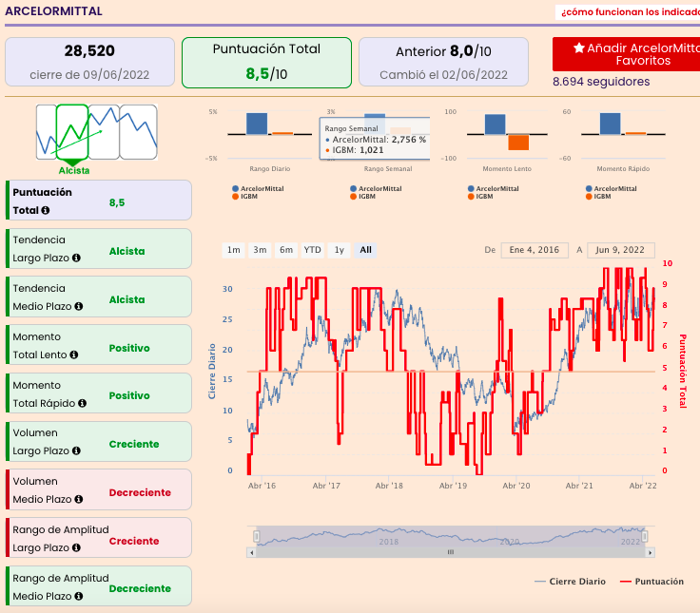
Task: Click right handle of chart range navigator
Action: (645, 536)
